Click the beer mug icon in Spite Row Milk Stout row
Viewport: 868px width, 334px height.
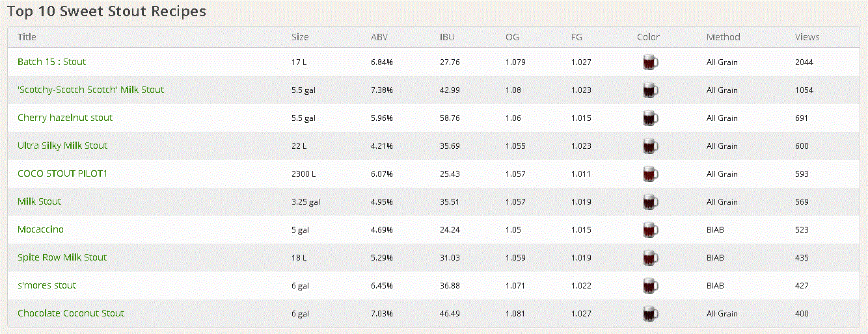[650, 258]
